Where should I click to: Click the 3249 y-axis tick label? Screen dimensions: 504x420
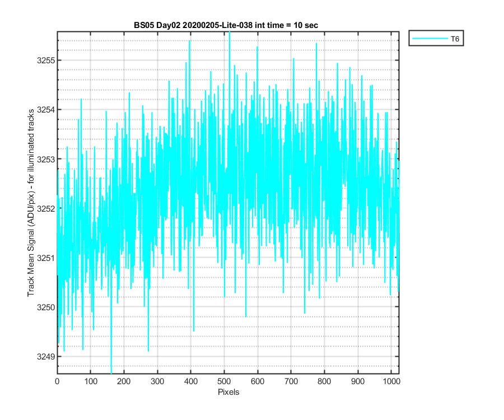tap(46, 356)
